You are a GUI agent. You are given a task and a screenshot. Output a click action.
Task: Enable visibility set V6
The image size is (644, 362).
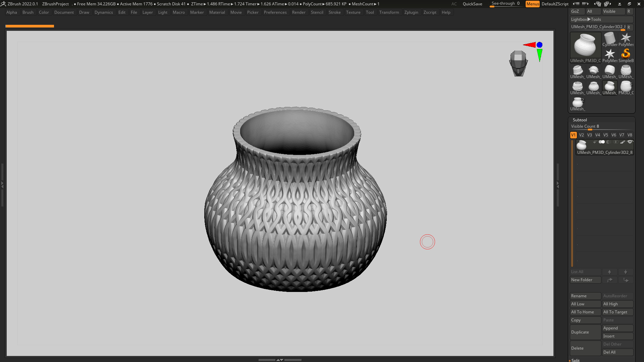[613, 135]
